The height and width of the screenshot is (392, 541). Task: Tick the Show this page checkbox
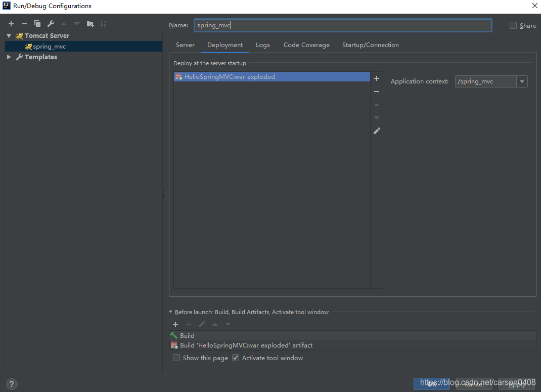[176, 358]
